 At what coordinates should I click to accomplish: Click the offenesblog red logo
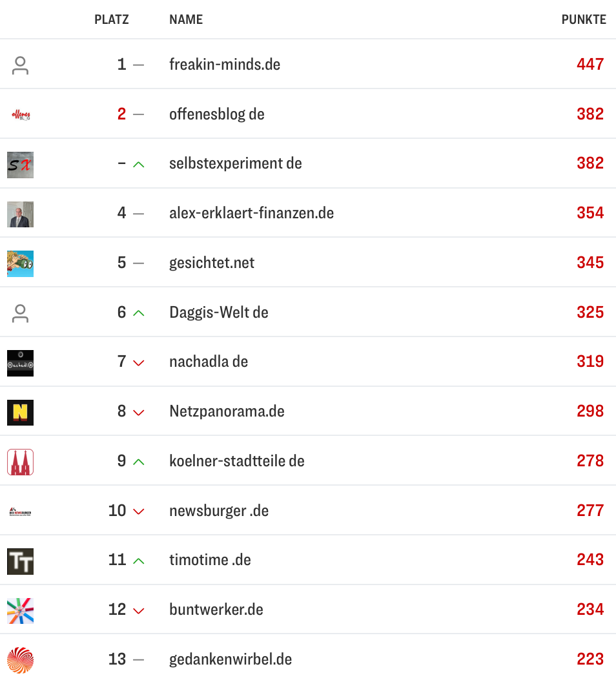pyautogui.click(x=20, y=115)
